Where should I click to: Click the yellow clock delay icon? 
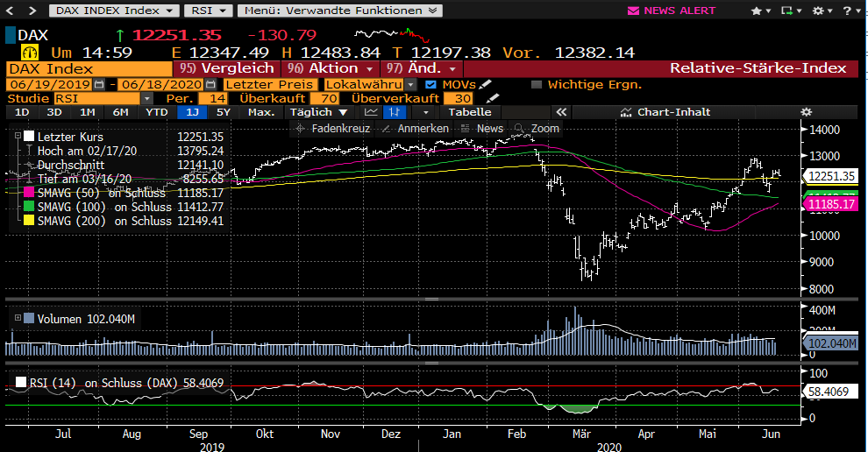click(x=29, y=53)
